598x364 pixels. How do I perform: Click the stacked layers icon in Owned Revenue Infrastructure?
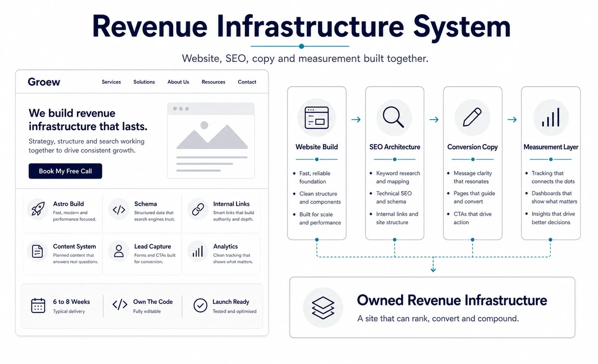(323, 308)
